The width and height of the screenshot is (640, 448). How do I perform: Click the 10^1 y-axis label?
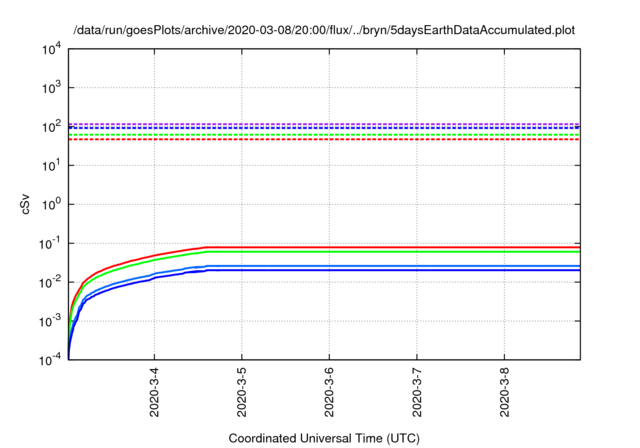coord(51,165)
